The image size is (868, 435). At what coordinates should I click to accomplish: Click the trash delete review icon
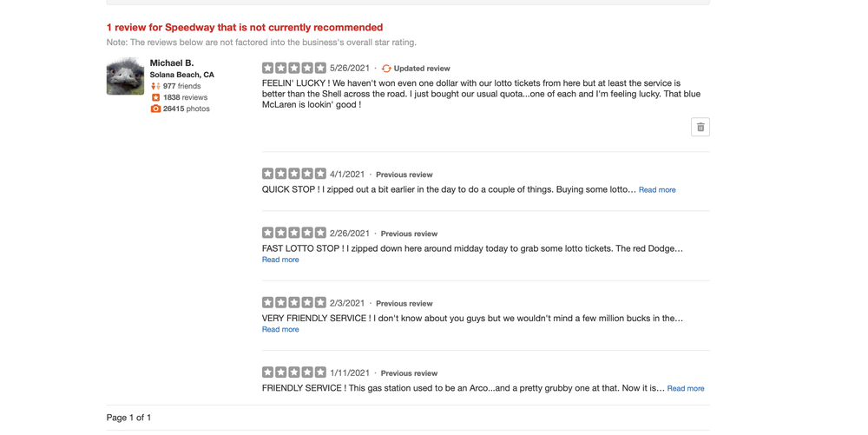click(x=700, y=127)
